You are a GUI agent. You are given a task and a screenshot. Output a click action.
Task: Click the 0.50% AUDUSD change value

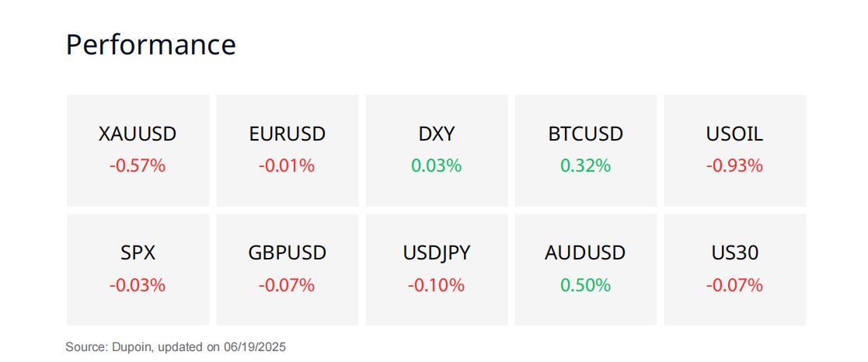[x=586, y=285]
